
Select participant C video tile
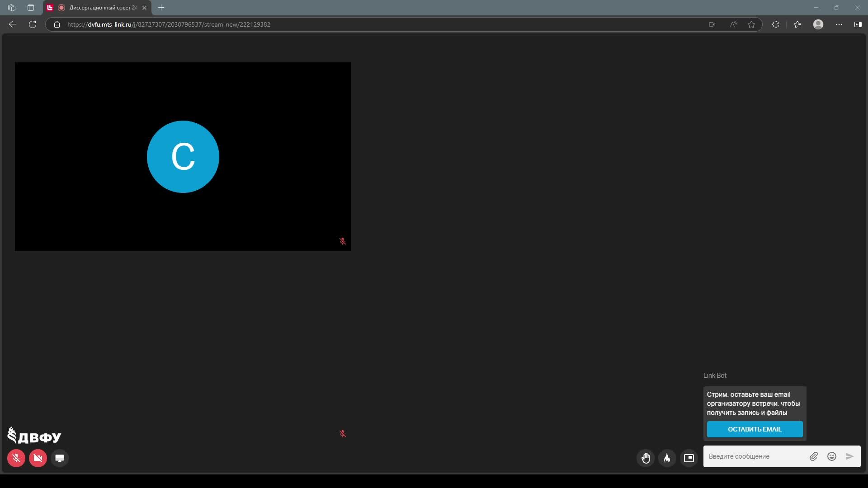point(183,157)
